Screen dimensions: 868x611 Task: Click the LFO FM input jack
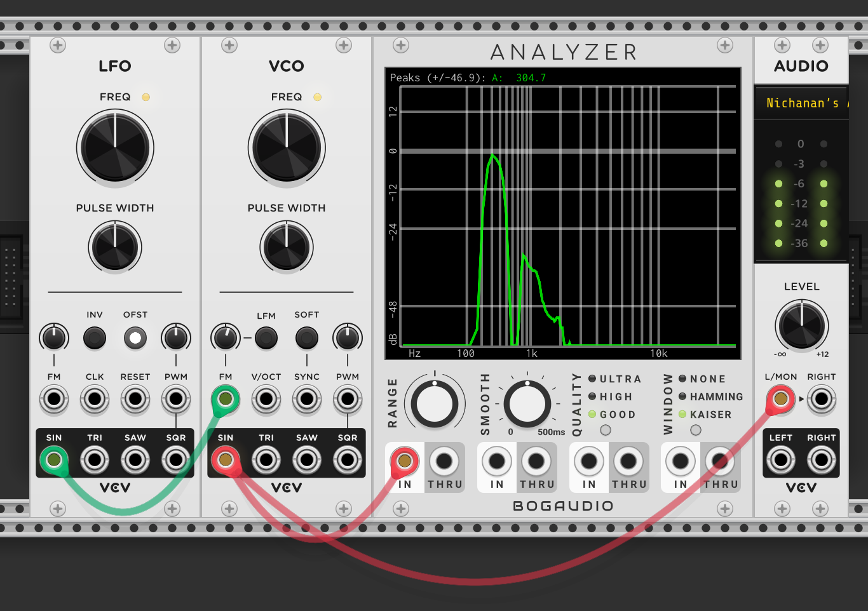click(54, 399)
